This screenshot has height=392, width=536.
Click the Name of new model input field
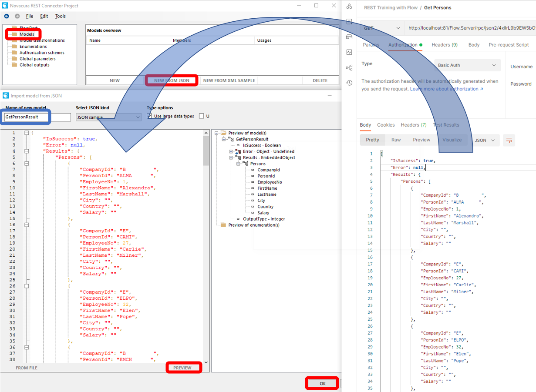point(37,117)
